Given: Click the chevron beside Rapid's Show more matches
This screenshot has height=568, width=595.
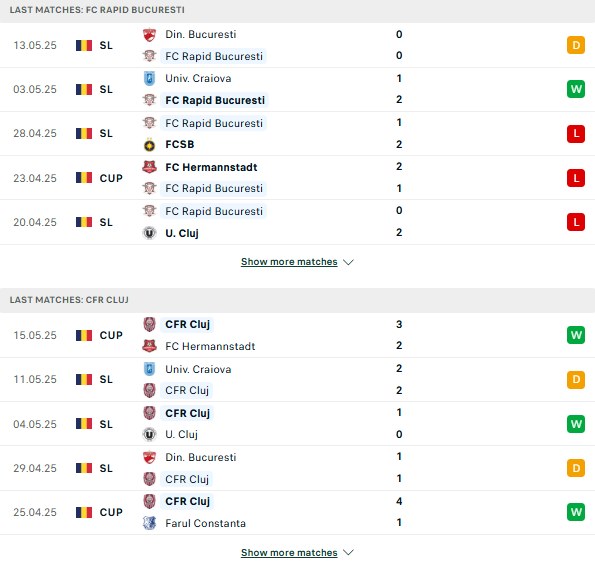Looking at the screenshot, I should tap(348, 262).
